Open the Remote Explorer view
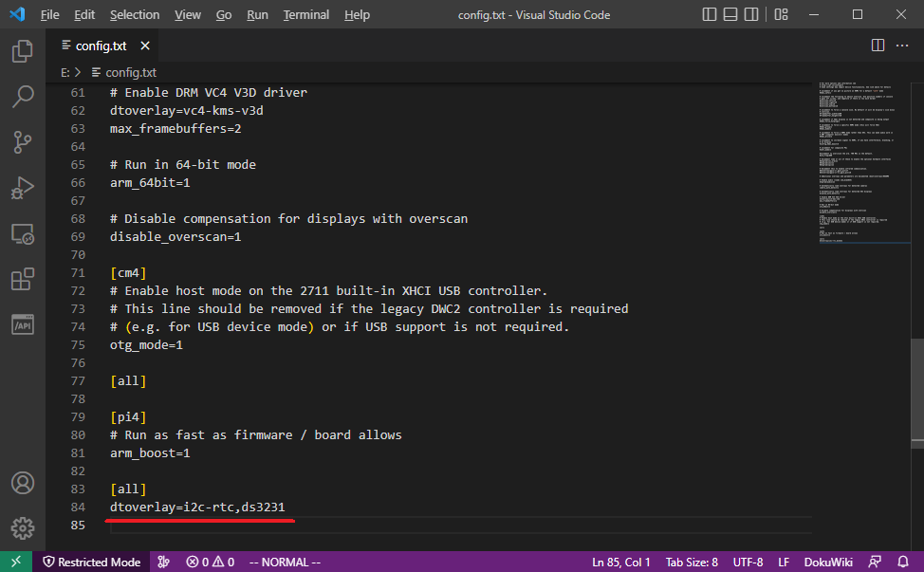 pos(23,234)
